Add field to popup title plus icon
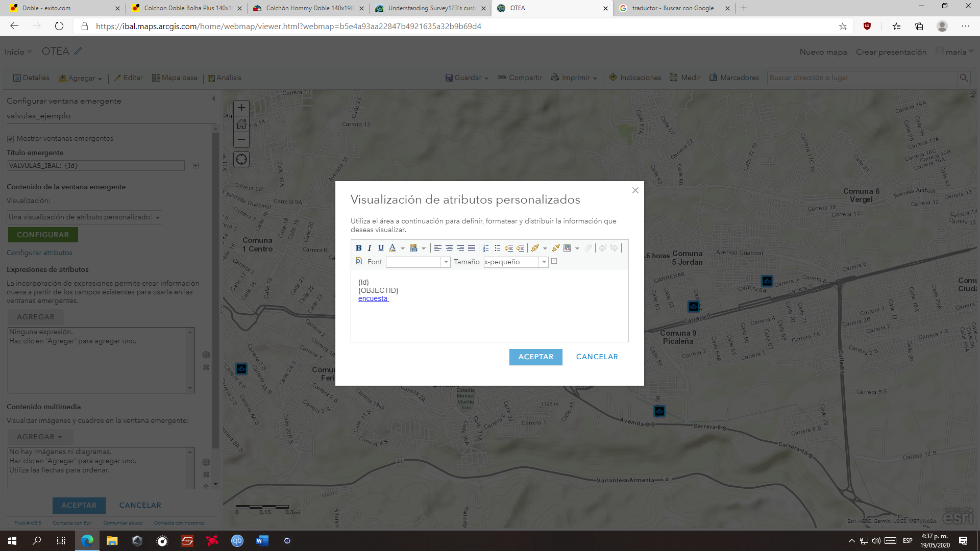 click(x=195, y=165)
